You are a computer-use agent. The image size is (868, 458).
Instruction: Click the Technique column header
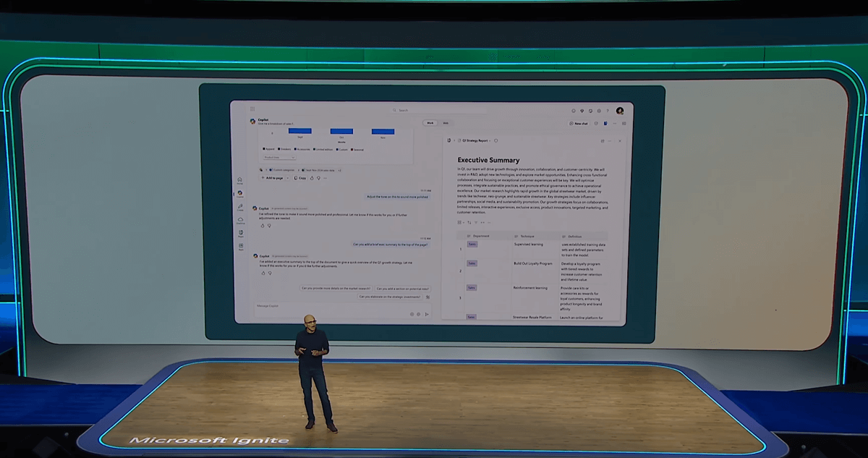(535, 236)
